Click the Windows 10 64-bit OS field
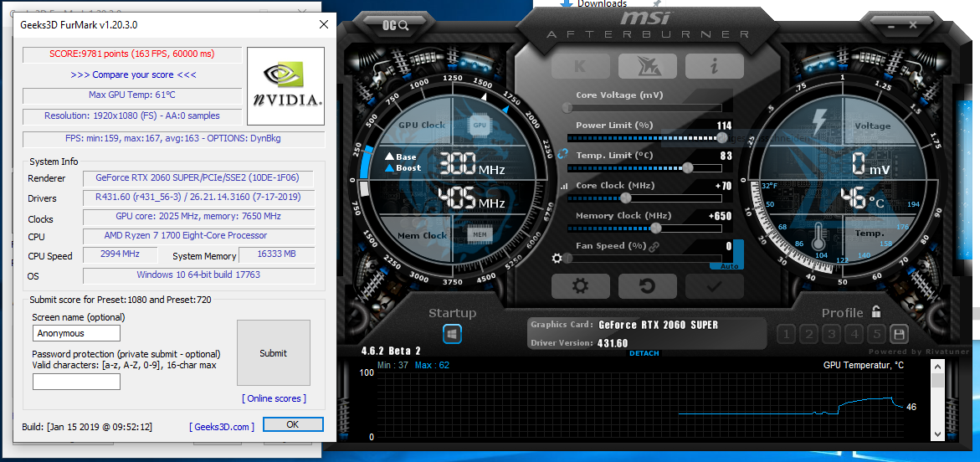Screen dimensions: 980x462 (x=198, y=275)
